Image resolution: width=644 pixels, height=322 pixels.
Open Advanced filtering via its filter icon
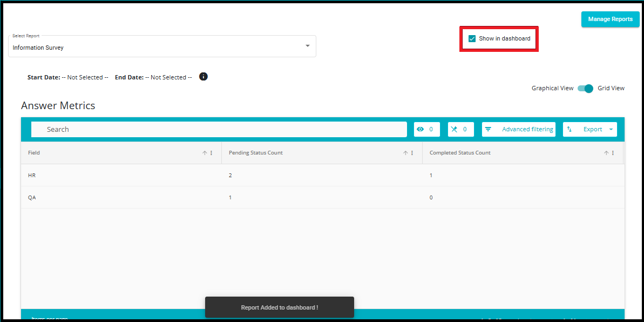[488, 129]
